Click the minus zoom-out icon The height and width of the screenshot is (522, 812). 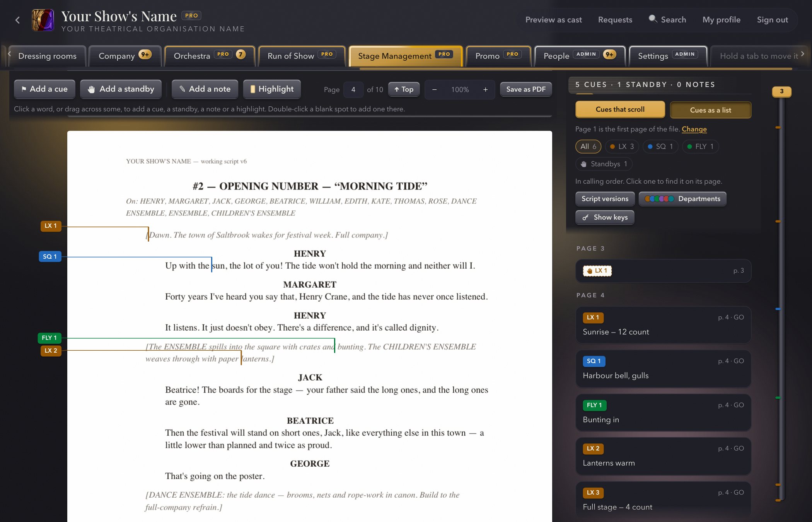pyautogui.click(x=434, y=90)
